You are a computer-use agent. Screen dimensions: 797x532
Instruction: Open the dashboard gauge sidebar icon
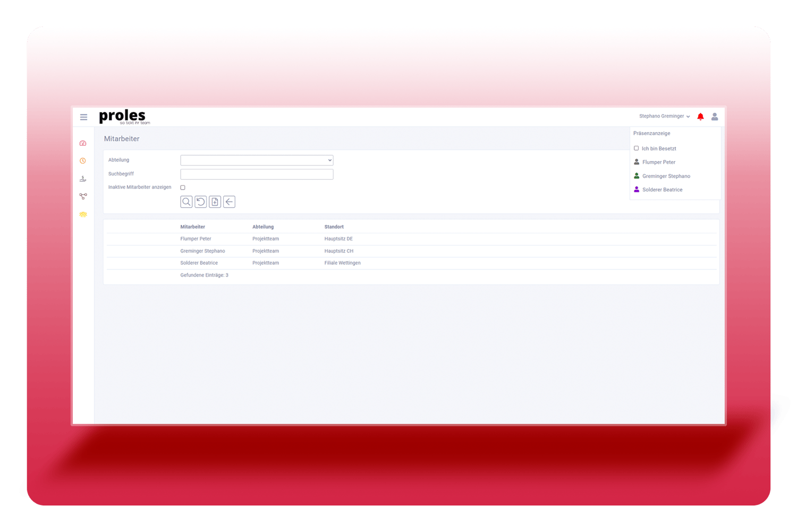83,143
